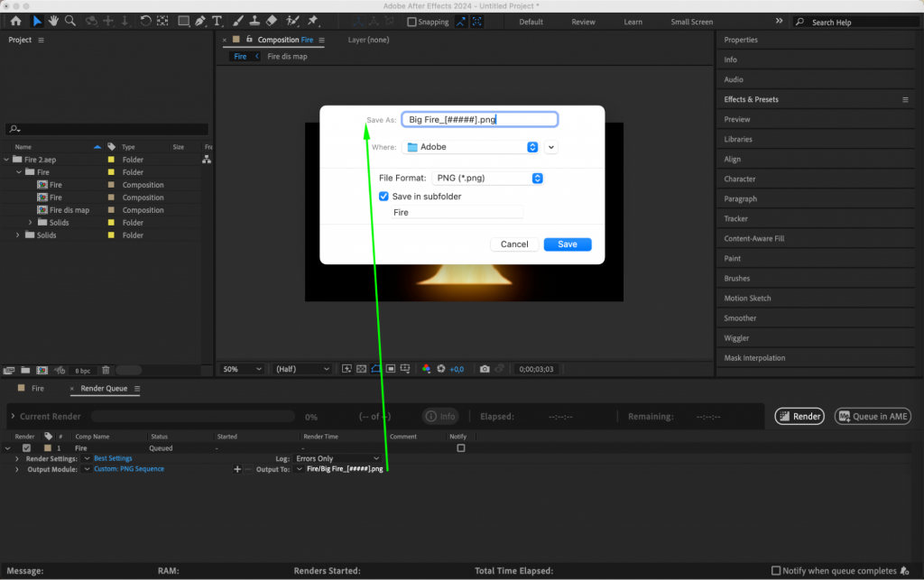Image resolution: width=924 pixels, height=580 pixels.
Task: Select the Hand tool in the toolbar
Action: coord(53,20)
